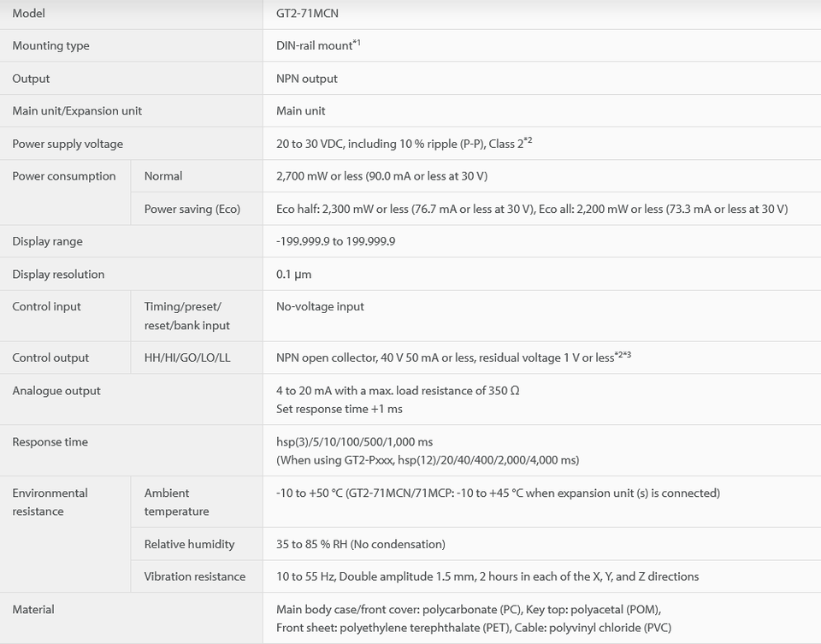Select the 0.1 µm display resolution value
This screenshot has width=821, height=644.
tap(293, 275)
